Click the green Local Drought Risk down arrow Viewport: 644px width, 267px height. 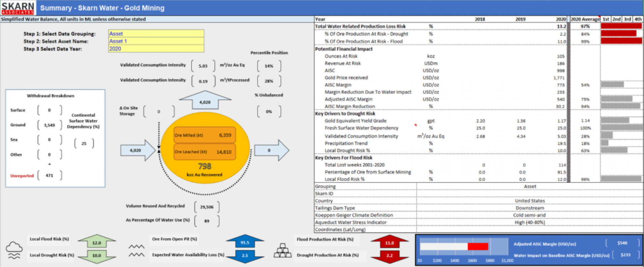[x=97, y=256]
